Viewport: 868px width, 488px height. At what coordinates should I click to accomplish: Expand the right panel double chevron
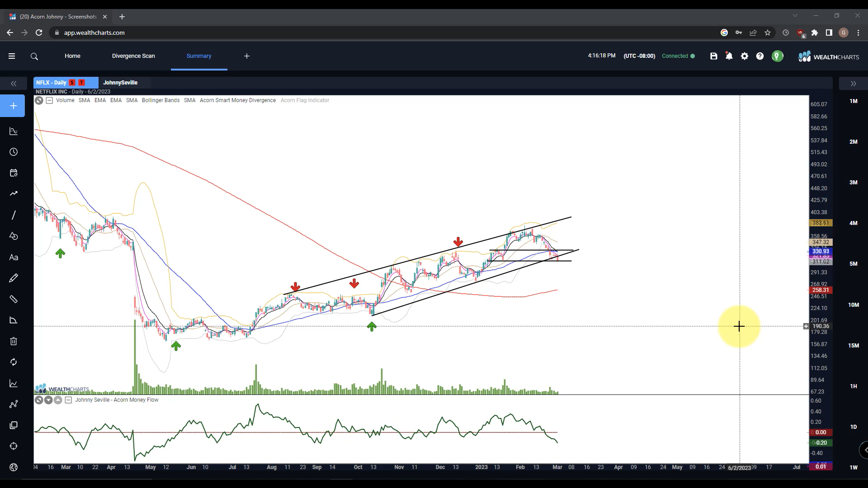(x=853, y=84)
